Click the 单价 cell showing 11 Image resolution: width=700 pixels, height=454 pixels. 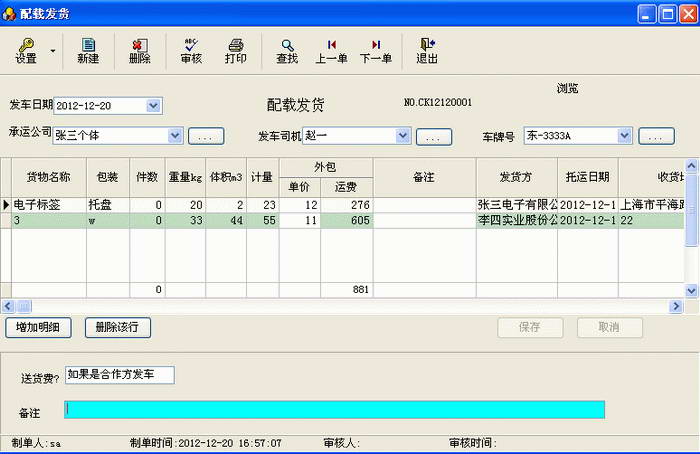[300, 221]
